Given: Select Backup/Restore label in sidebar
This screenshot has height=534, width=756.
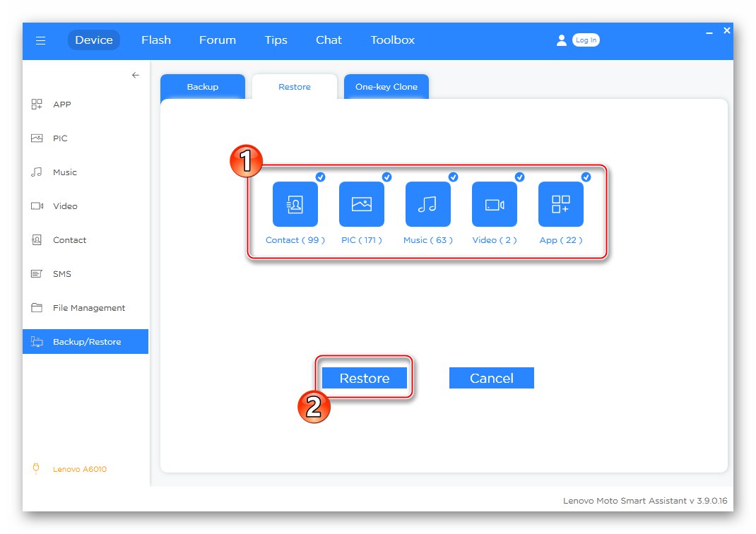Looking at the screenshot, I should pos(88,342).
